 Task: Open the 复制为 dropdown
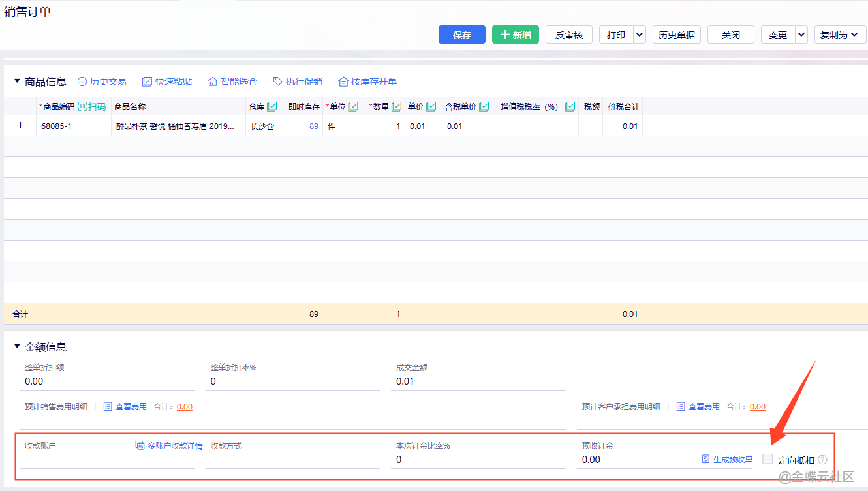840,35
